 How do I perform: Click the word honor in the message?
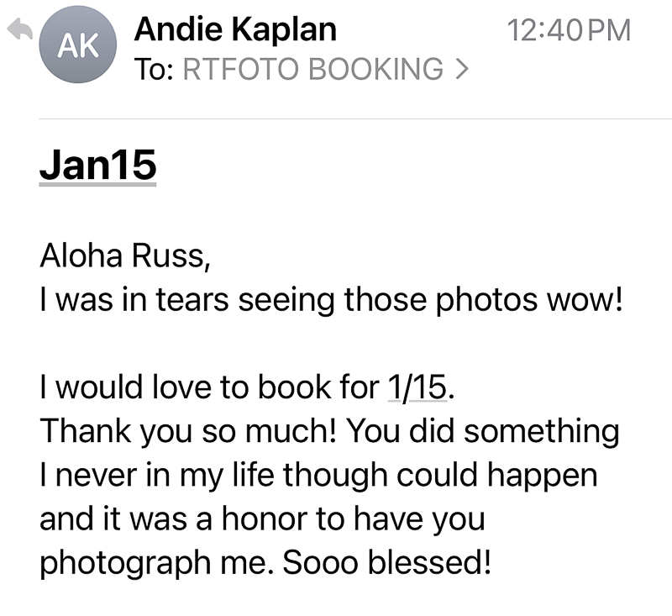[264, 519]
